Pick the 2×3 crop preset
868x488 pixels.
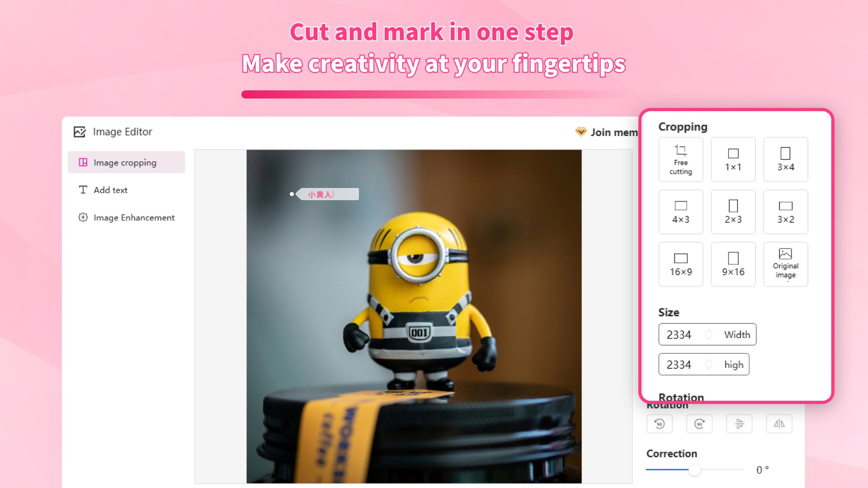tap(733, 212)
